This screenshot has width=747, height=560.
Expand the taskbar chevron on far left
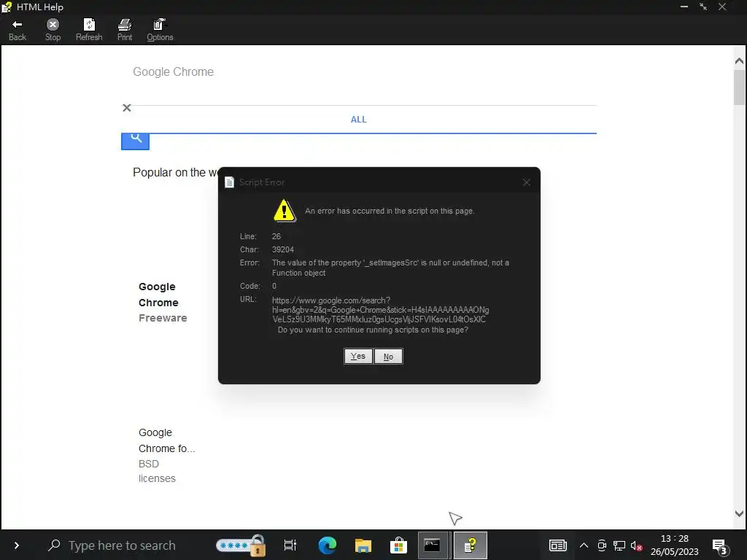tap(17, 545)
